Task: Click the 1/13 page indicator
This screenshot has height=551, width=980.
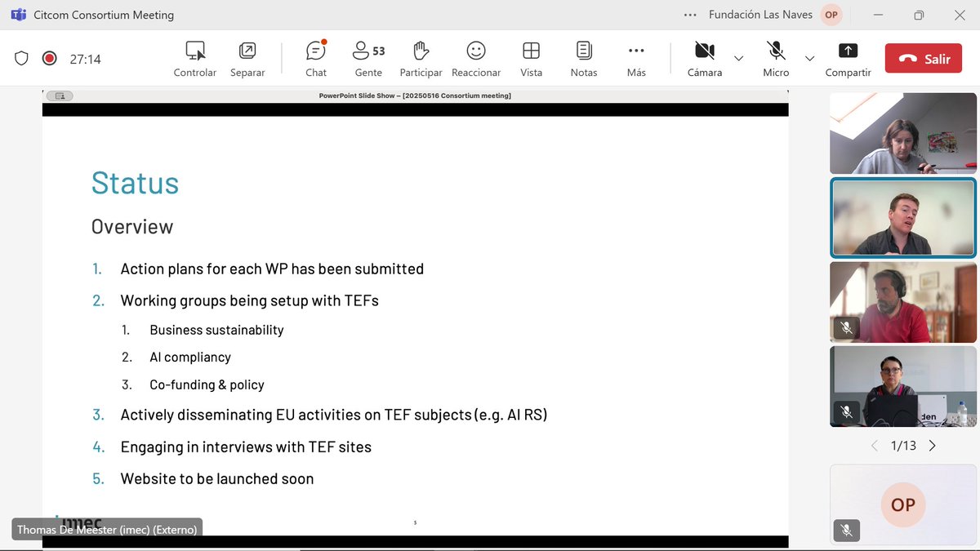Action: click(x=903, y=446)
